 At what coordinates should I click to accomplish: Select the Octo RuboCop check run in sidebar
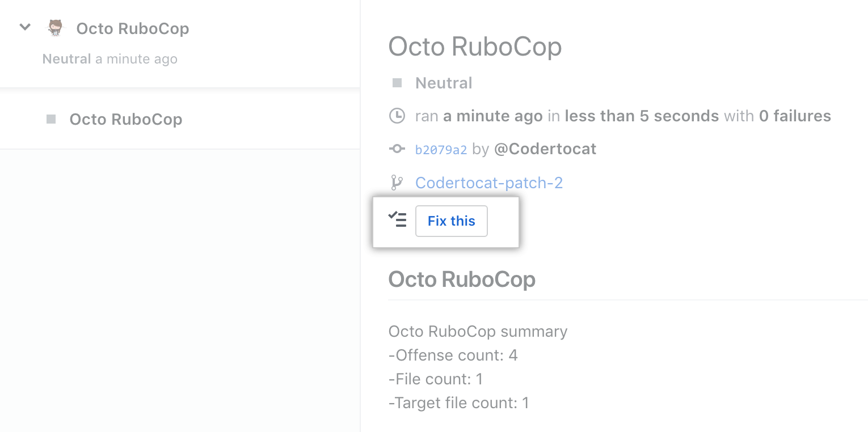[126, 119]
